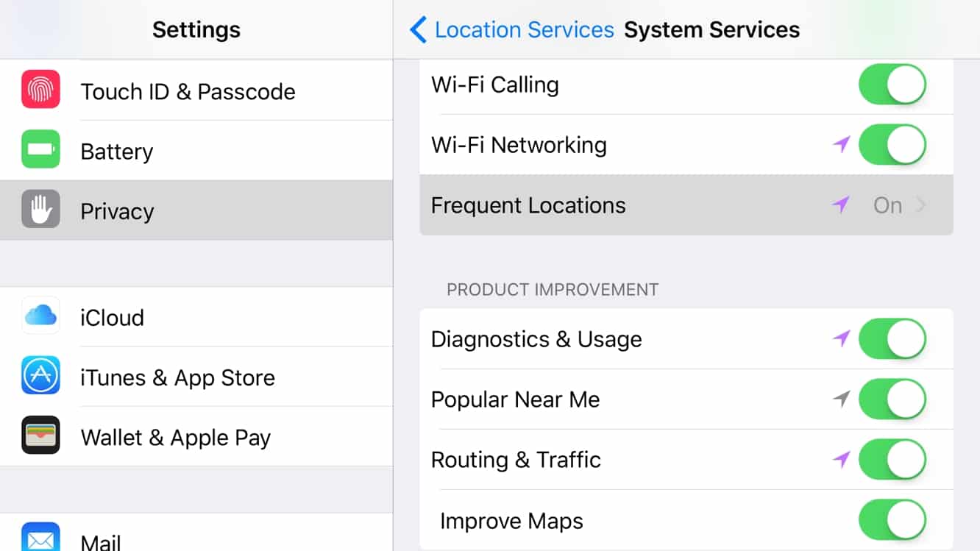Tap the On label for Frequent Locations
The height and width of the screenshot is (551, 980).
tap(887, 205)
